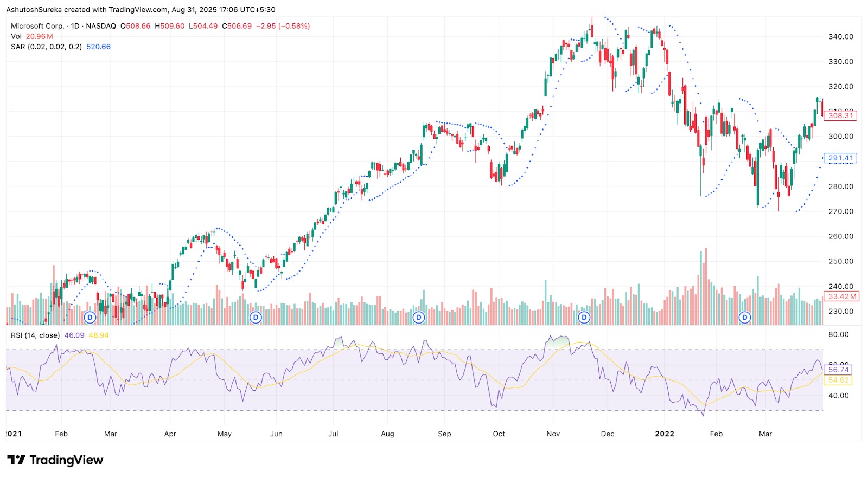Click the 40.00 RSI axis label
This screenshot has width=868, height=478.
pos(838,396)
